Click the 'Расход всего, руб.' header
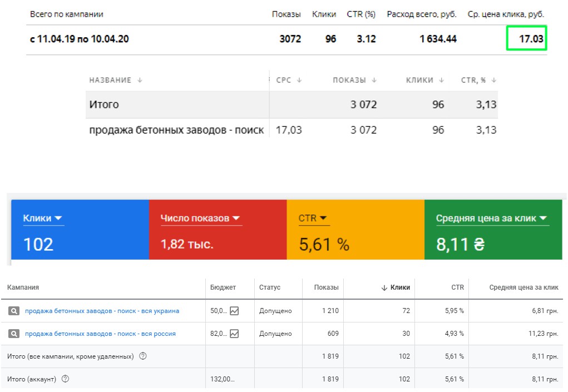 (422, 14)
